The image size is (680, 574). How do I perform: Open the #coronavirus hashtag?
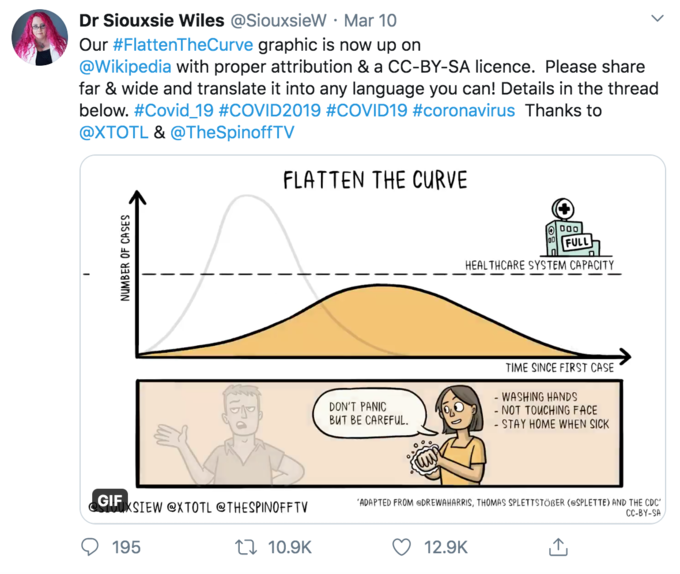click(463, 110)
